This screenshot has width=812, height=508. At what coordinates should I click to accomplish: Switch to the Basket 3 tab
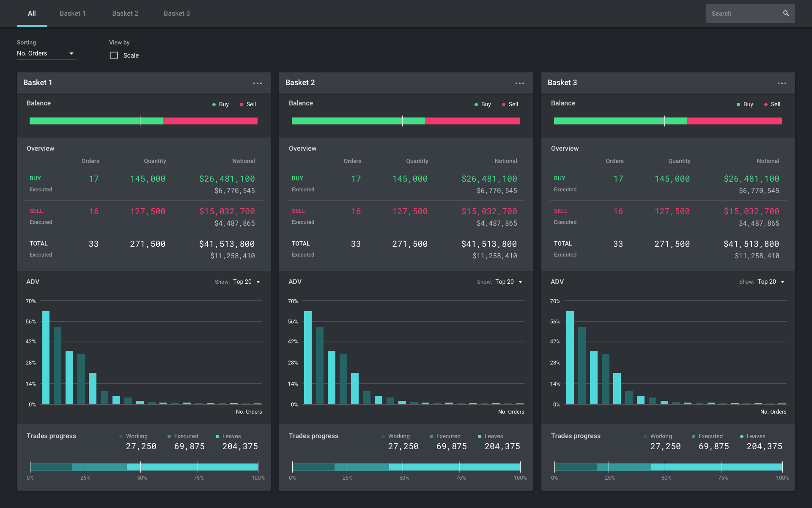pyautogui.click(x=177, y=14)
